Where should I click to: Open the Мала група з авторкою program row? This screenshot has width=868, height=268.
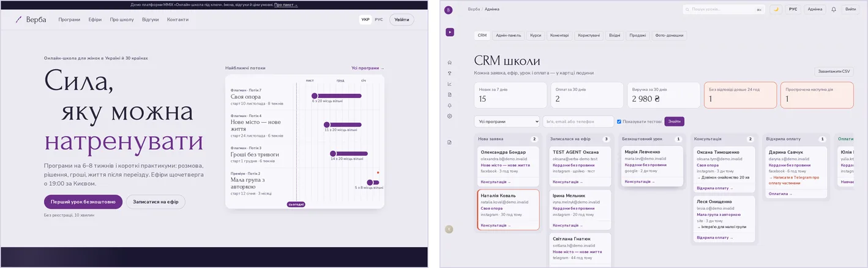(x=304, y=184)
